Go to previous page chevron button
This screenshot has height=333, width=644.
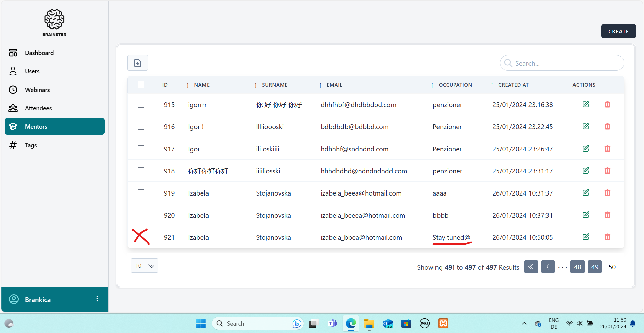548,267
